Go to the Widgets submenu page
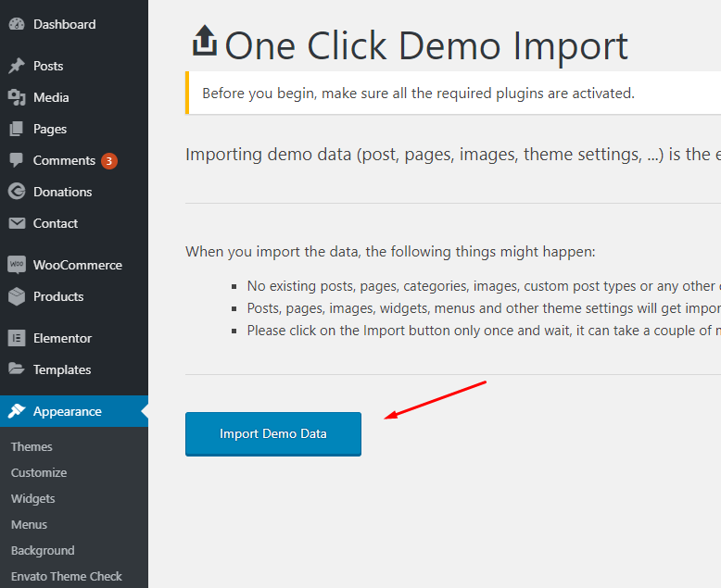The width and height of the screenshot is (721, 588). pyautogui.click(x=33, y=498)
